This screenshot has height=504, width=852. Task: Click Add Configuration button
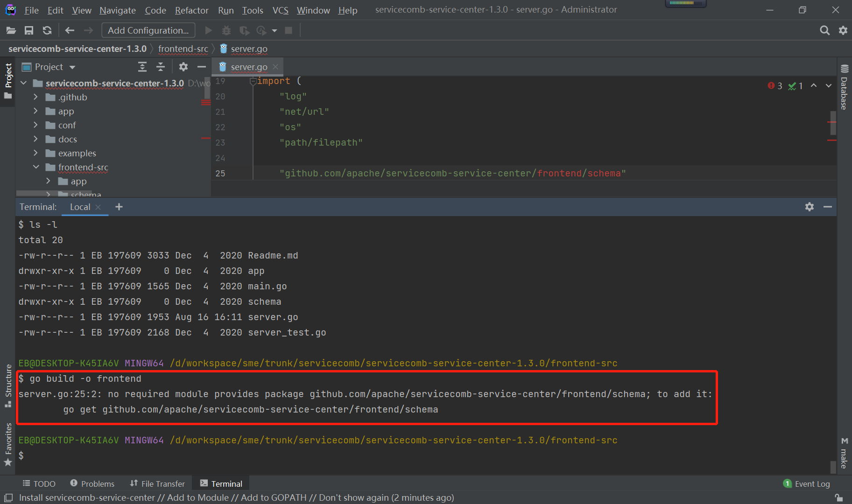point(148,30)
